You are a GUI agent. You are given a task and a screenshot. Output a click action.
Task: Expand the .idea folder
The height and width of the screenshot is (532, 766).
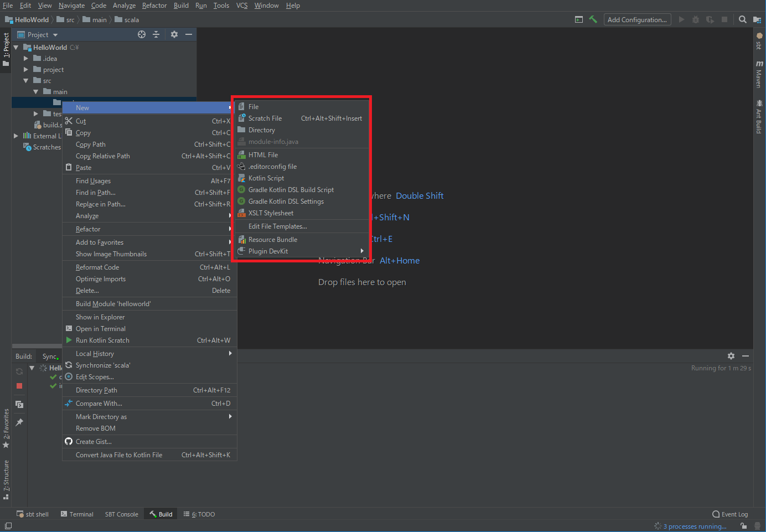[x=26, y=59]
